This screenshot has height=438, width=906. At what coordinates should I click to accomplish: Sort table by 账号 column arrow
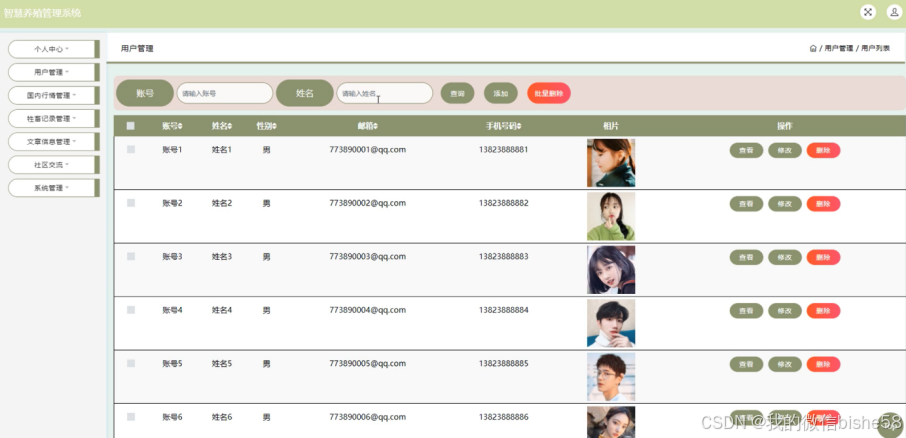pos(180,126)
